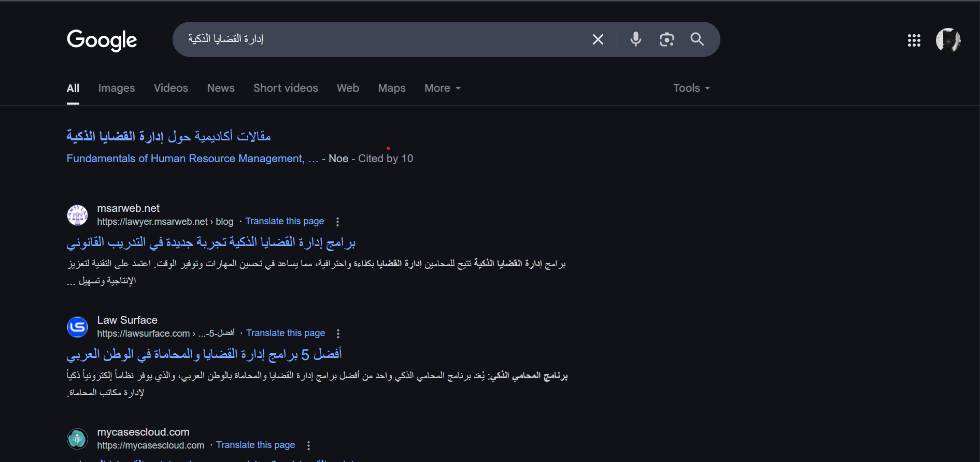Switch to the Images tab

tap(117, 88)
